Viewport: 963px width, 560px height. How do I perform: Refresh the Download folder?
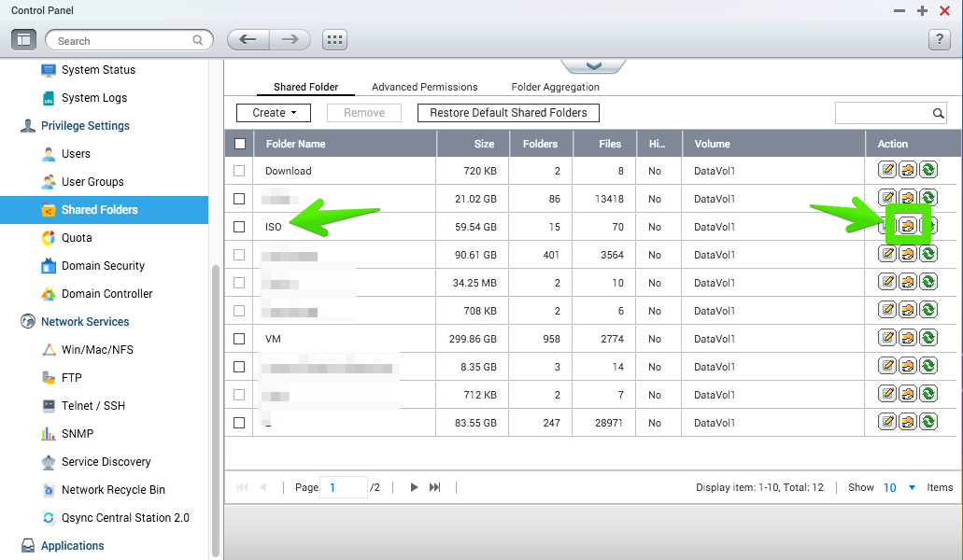(x=928, y=169)
